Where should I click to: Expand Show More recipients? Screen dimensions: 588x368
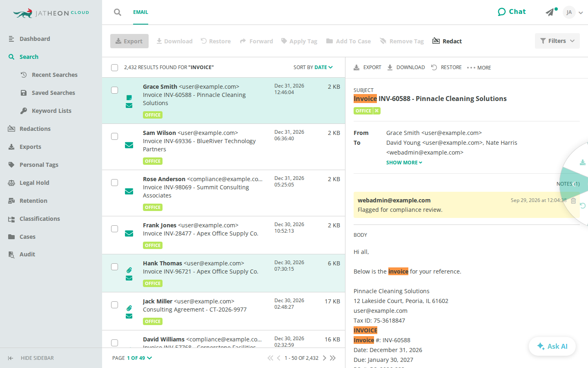click(x=404, y=162)
